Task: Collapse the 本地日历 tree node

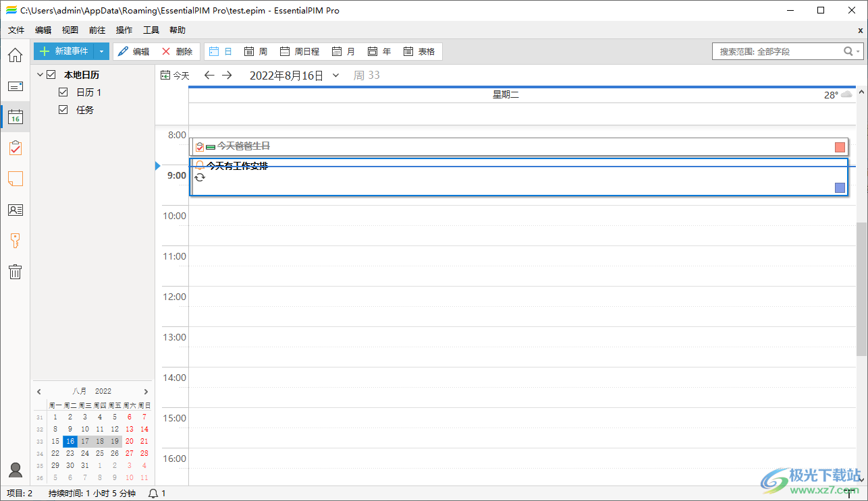Action: 40,75
